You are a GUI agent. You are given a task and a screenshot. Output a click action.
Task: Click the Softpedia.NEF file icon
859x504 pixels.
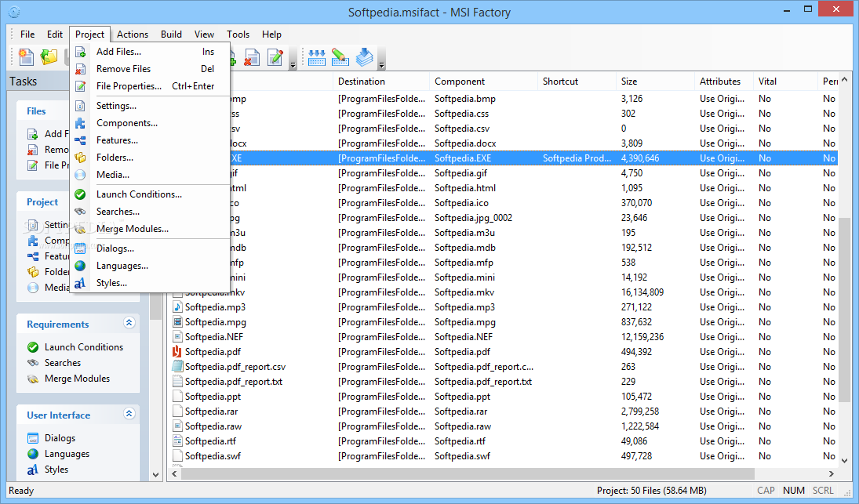point(177,336)
